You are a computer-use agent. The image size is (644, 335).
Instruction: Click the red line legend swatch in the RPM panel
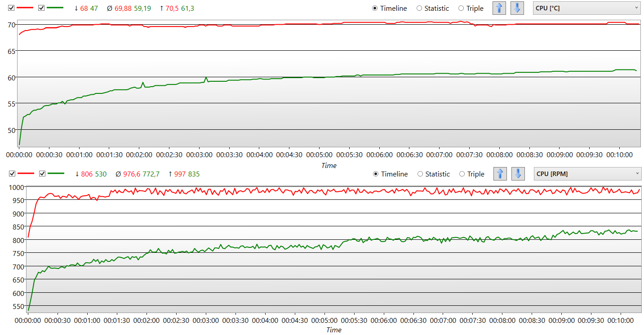point(26,174)
